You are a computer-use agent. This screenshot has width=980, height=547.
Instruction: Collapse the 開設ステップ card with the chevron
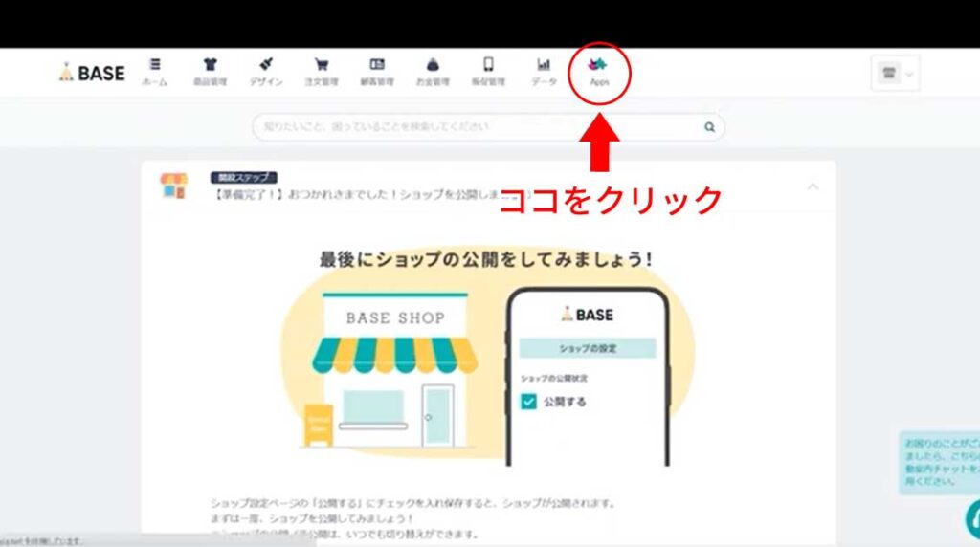pyautogui.click(x=813, y=186)
